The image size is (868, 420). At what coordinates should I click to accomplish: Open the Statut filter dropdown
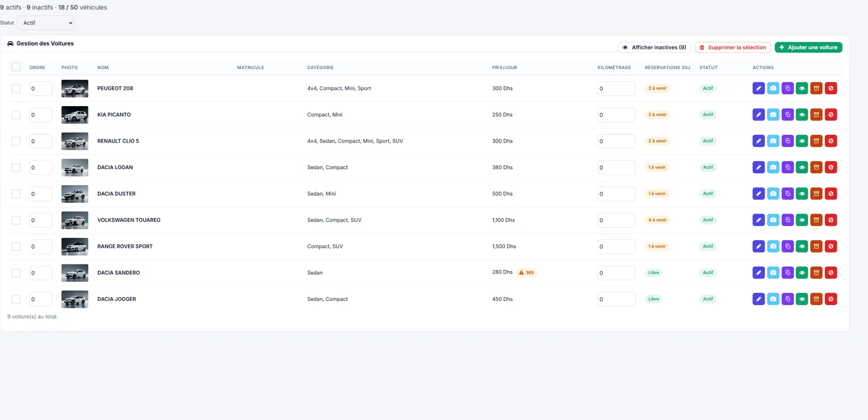point(46,23)
